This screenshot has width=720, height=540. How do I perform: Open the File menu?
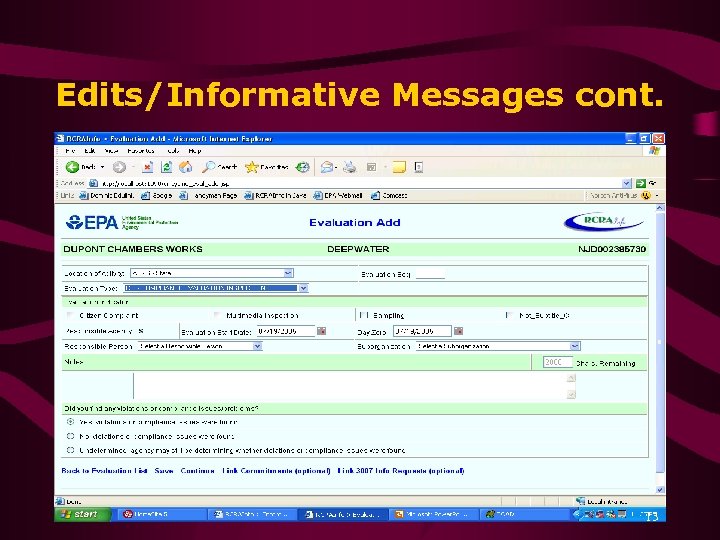point(70,151)
